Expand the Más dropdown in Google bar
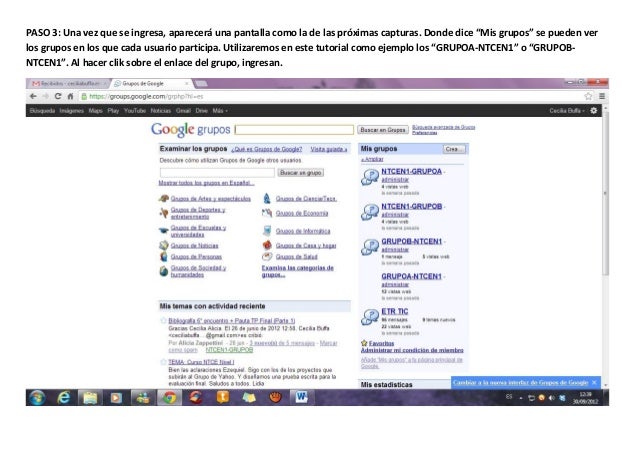This screenshot has height=452, width=638. 220,111
